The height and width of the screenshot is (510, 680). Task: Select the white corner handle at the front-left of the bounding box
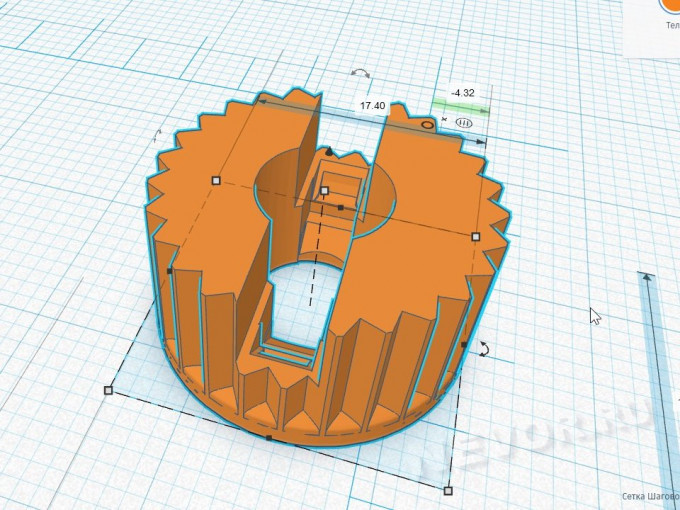(x=108, y=391)
